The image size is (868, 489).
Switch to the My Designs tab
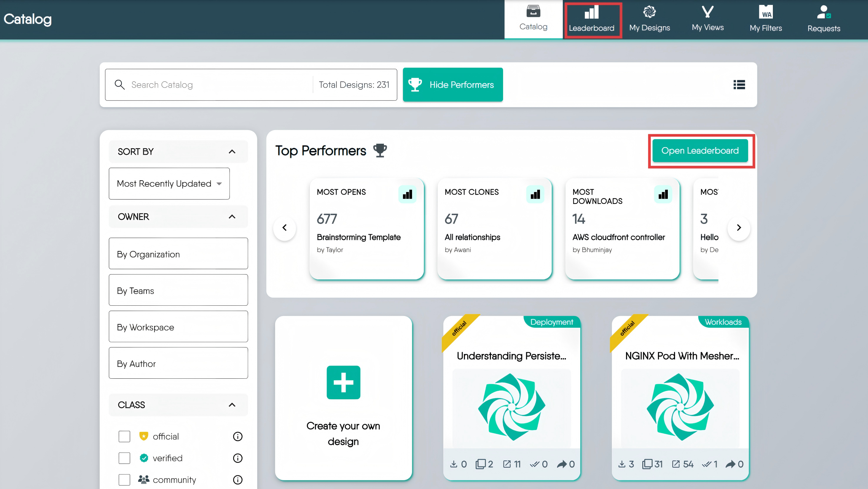pos(649,19)
